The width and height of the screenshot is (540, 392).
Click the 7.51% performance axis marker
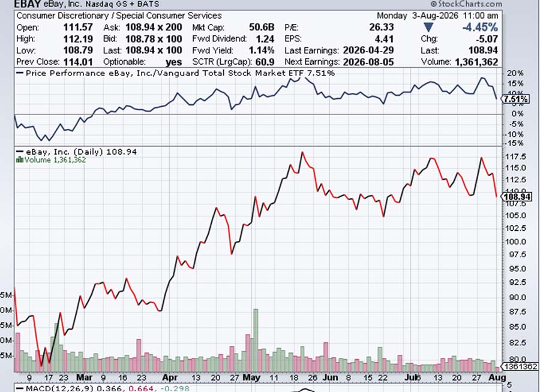[x=515, y=99]
